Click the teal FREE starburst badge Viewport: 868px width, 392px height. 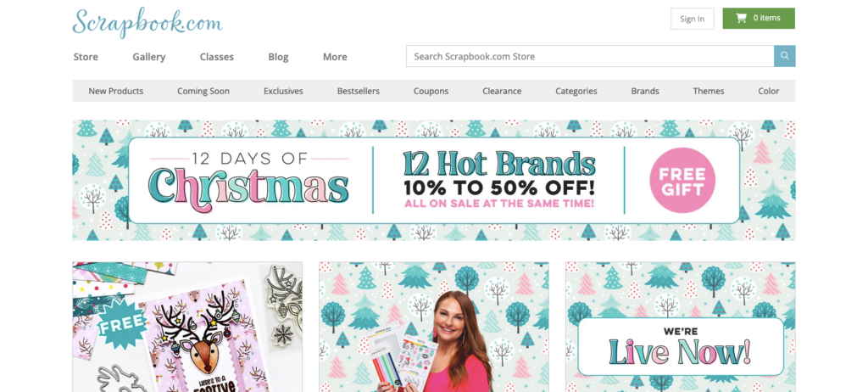click(x=121, y=322)
